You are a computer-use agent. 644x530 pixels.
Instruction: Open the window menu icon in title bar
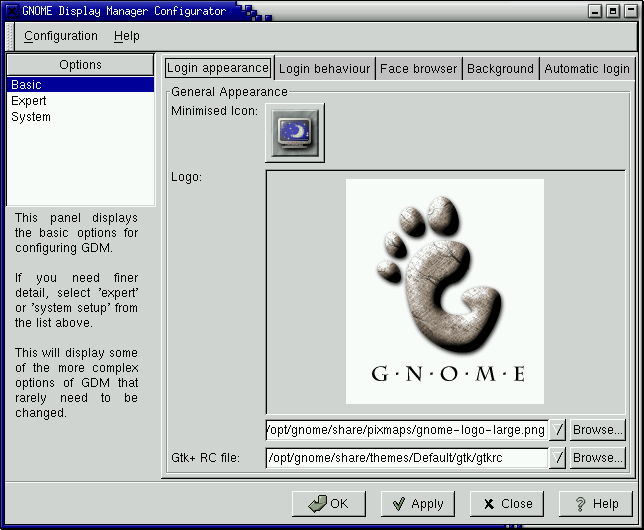[12, 11]
